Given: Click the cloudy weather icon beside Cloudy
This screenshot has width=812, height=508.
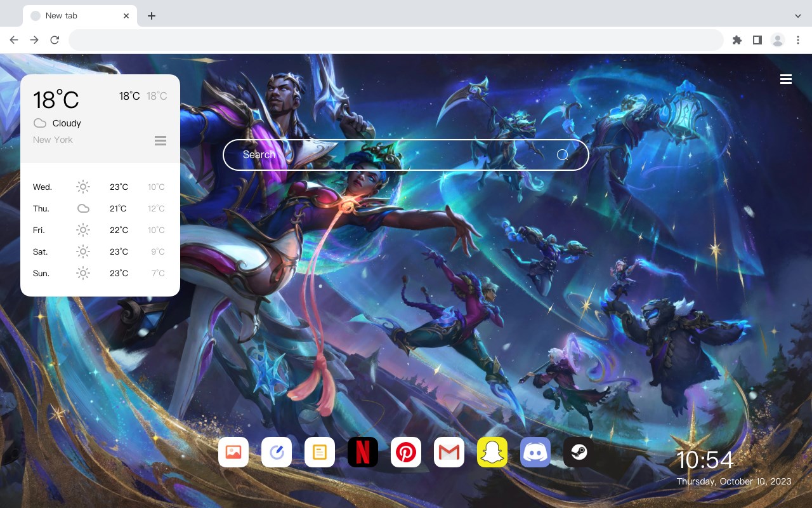Looking at the screenshot, I should (x=40, y=123).
